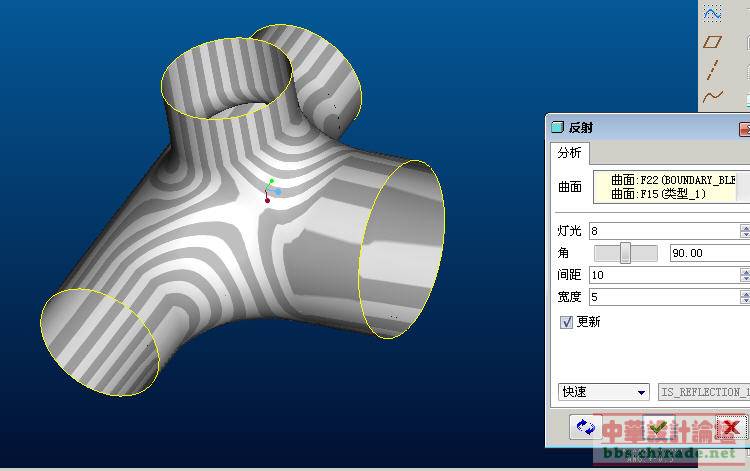This screenshot has height=471, width=750.
Task: Select the sketch curve tool icon
Action: (x=712, y=13)
